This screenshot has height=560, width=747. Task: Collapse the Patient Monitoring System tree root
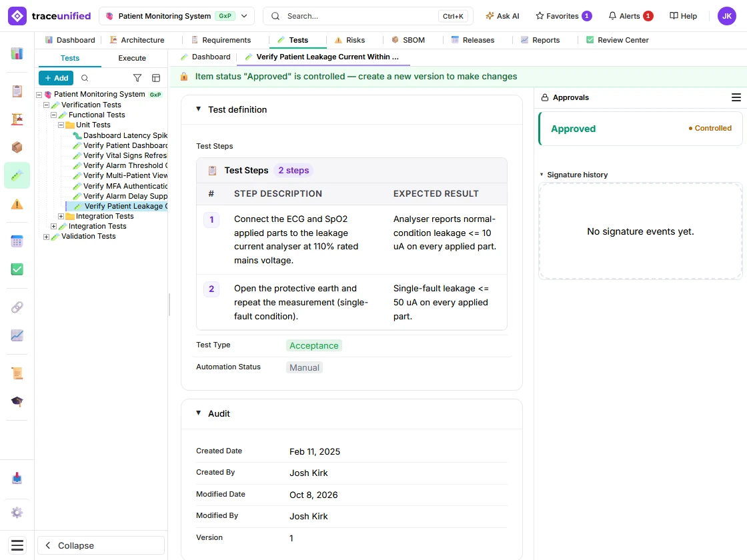(39, 95)
